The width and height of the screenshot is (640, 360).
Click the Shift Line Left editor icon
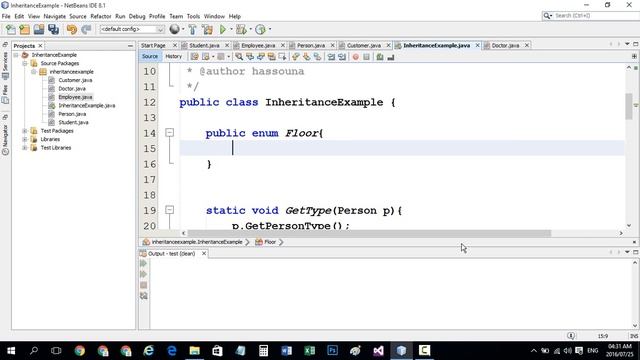pos(331,57)
